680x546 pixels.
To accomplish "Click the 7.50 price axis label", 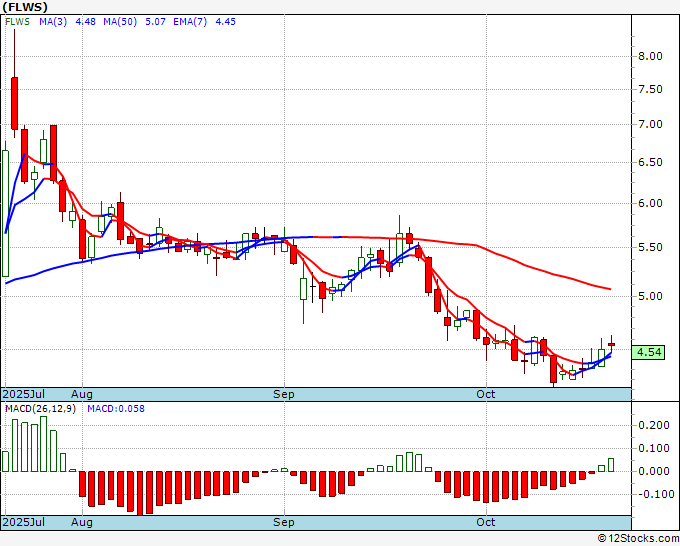I will (x=650, y=89).
